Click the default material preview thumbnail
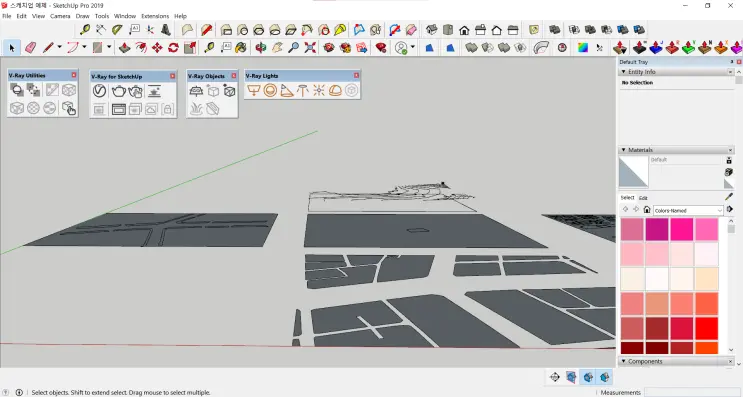Image resolution: width=743 pixels, height=397 pixels. coord(634,171)
